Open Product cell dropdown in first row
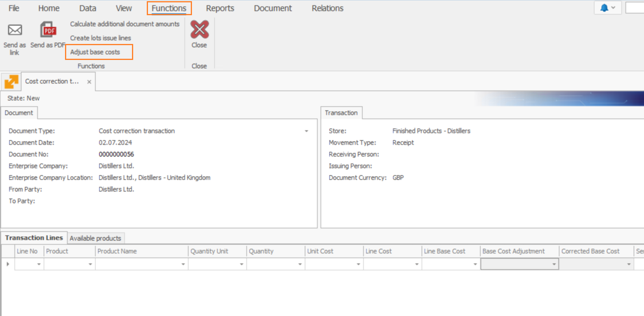The height and width of the screenshot is (316, 644). click(x=90, y=264)
